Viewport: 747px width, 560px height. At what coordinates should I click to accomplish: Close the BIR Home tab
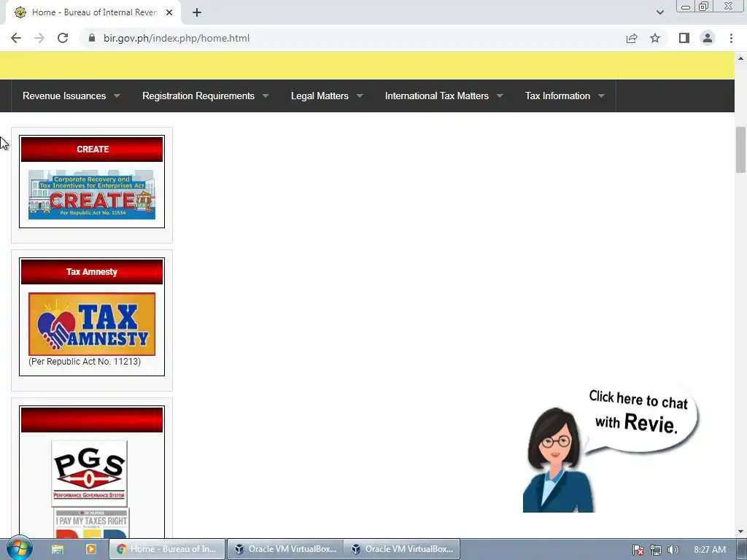pyautogui.click(x=169, y=12)
